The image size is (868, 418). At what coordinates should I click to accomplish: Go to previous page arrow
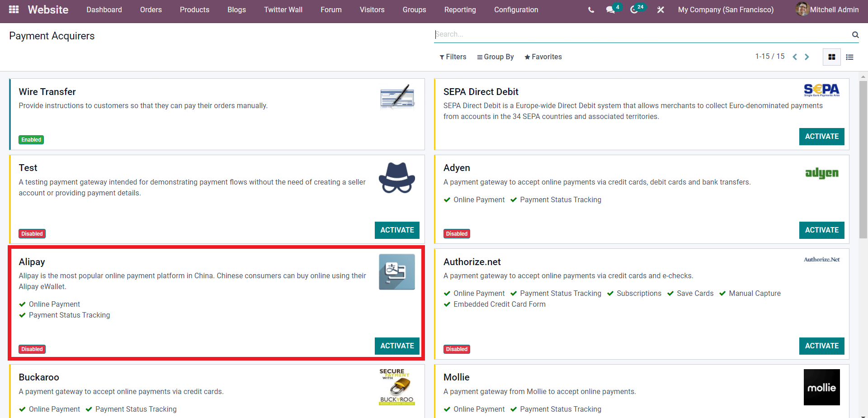coord(795,57)
